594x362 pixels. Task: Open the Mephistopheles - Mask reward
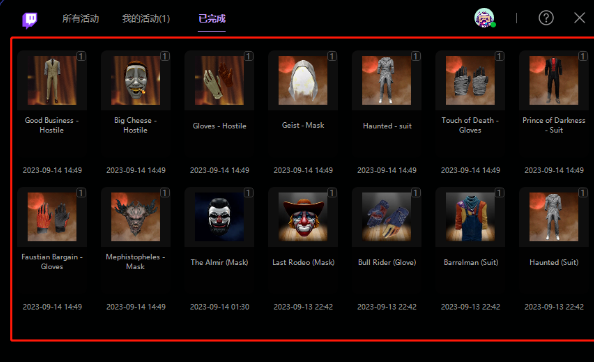pyautogui.click(x=136, y=217)
